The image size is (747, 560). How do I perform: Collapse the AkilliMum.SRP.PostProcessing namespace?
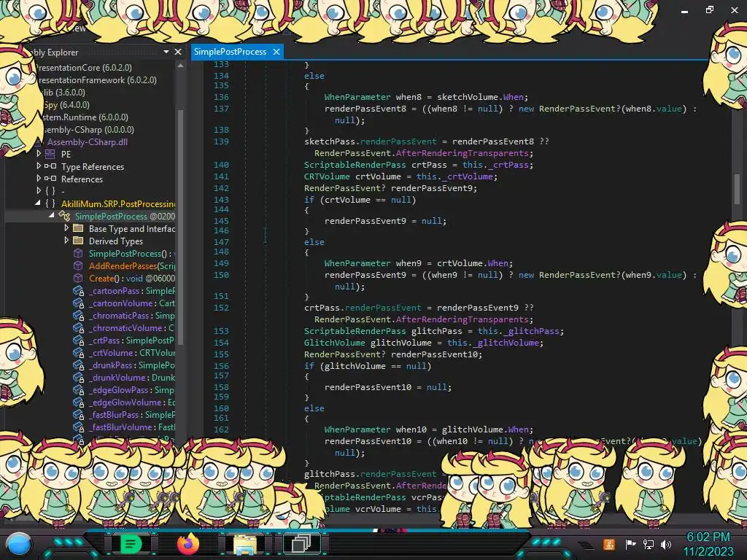point(38,203)
